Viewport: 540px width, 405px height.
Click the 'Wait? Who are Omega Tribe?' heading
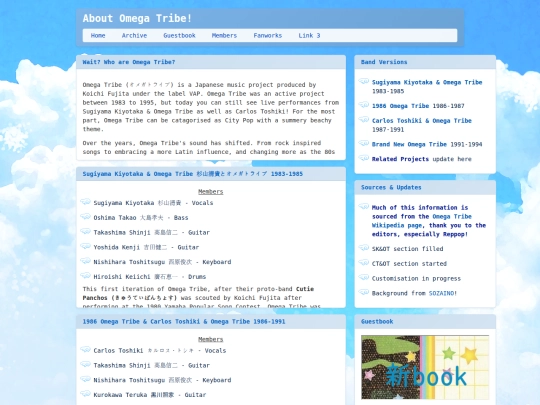click(129, 62)
